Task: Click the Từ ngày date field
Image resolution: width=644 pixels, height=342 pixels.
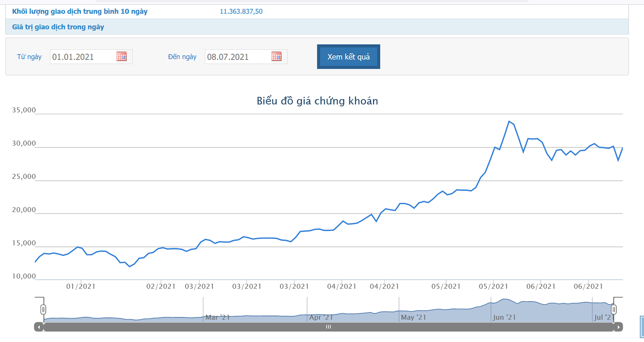Action: (82, 57)
